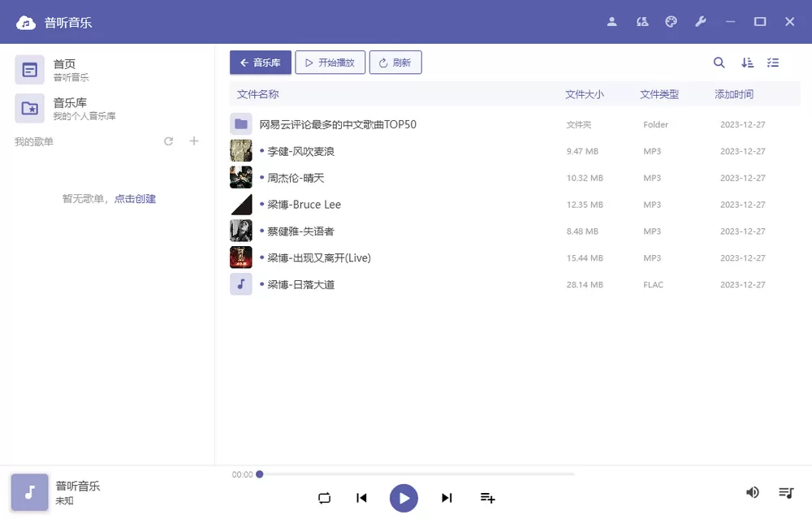Refresh playlists with the sidebar refresh icon
The height and width of the screenshot is (519, 812).
(x=168, y=141)
